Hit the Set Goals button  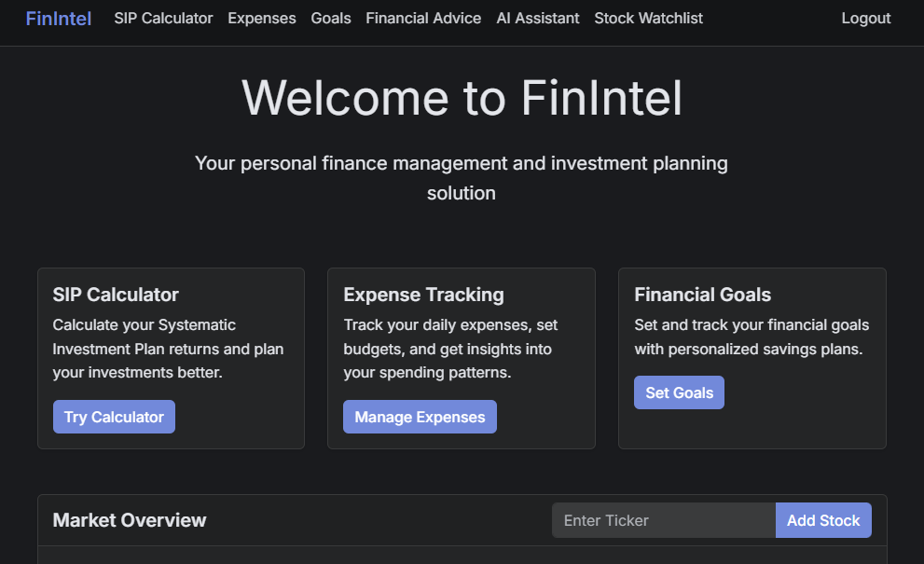point(679,392)
